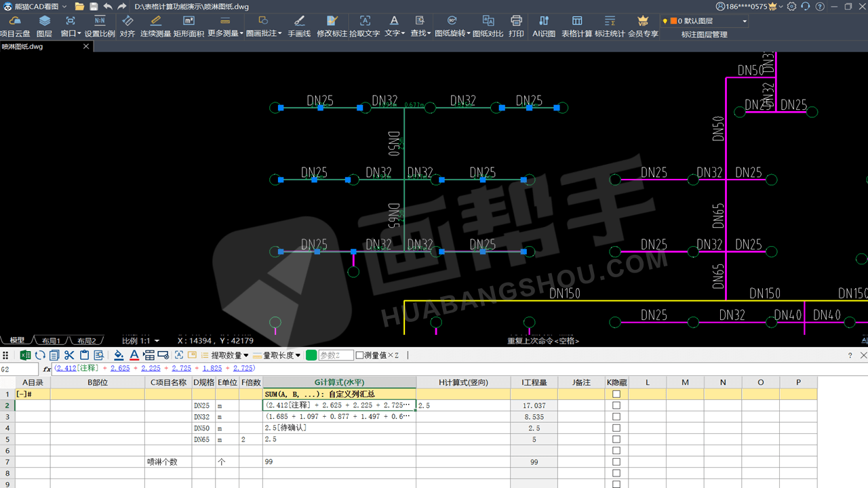868x488 pixels.
Task: Click the scissors cut icon
Action: (69, 355)
